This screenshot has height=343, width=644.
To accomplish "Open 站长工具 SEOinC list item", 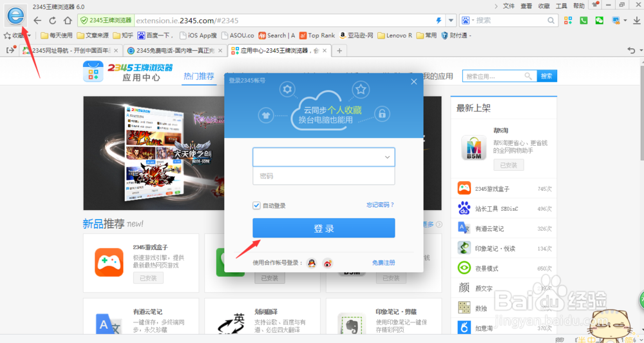I will (504, 208).
